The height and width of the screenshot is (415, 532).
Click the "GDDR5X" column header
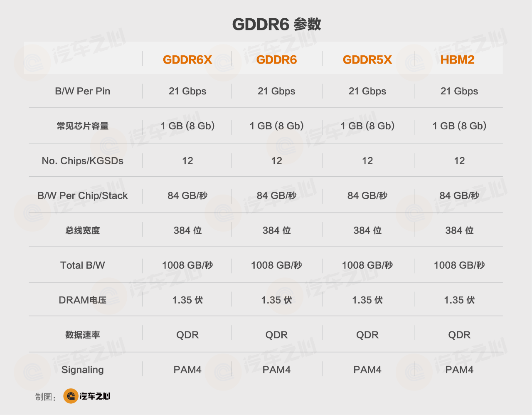(x=367, y=59)
